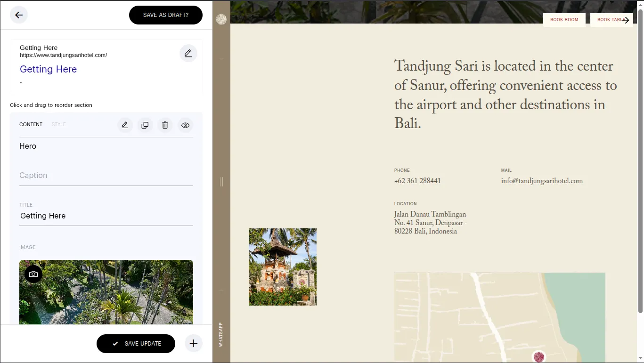Grab the panel resize handle divider
Image resolution: width=644 pixels, height=363 pixels.
click(x=221, y=182)
